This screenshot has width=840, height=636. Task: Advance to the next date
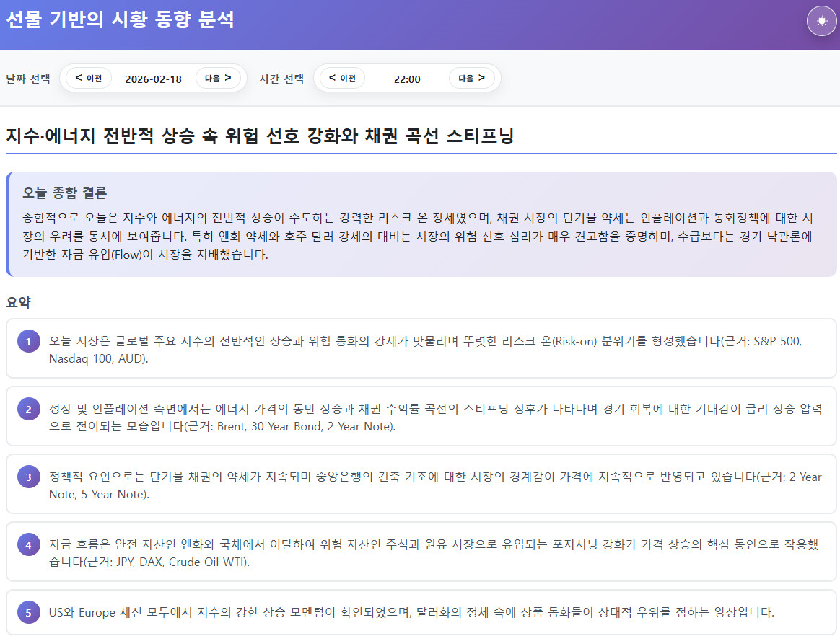218,78
